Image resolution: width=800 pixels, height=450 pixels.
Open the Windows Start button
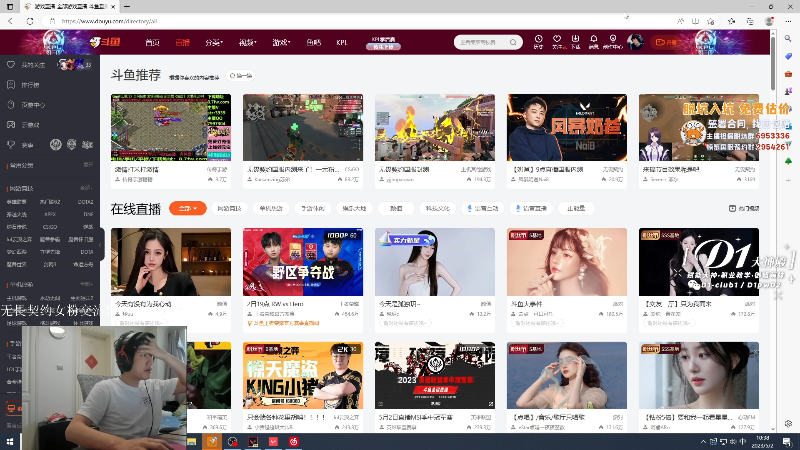[10, 441]
